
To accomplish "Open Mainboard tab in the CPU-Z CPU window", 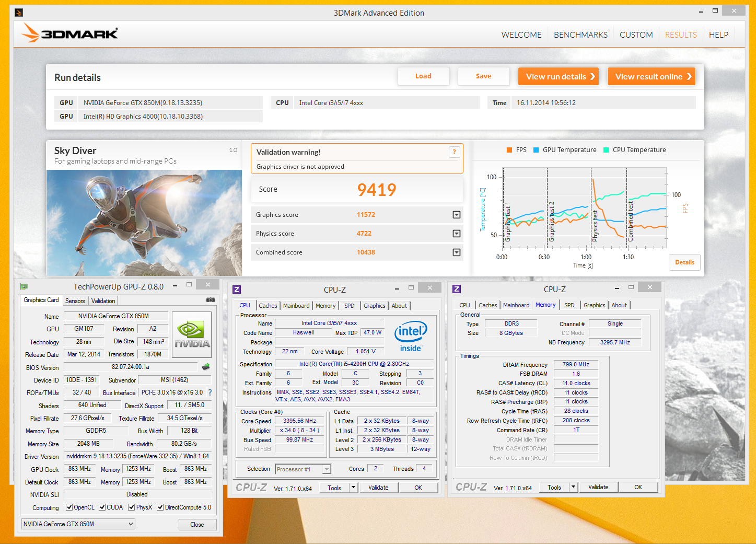I will click(x=296, y=306).
